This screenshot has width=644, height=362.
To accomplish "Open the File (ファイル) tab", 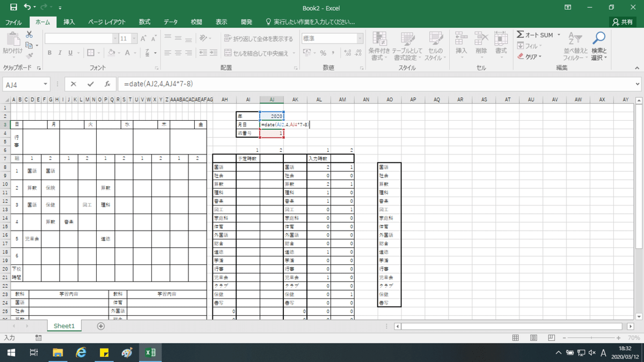I will pyautogui.click(x=13, y=22).
